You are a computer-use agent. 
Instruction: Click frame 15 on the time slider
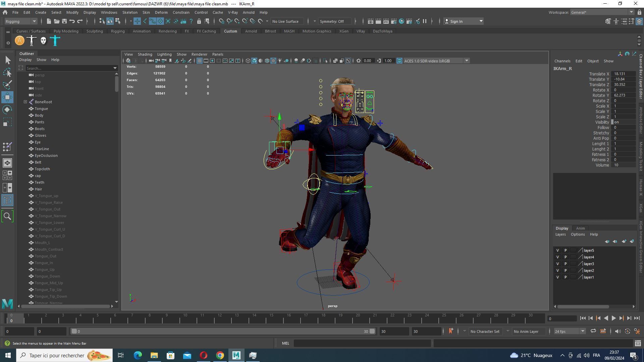271,318
